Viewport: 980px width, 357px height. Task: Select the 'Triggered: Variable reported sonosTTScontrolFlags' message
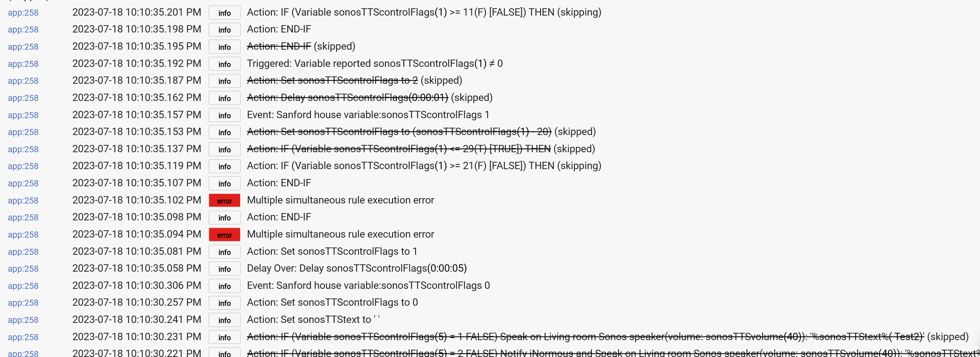click(374, 63)
